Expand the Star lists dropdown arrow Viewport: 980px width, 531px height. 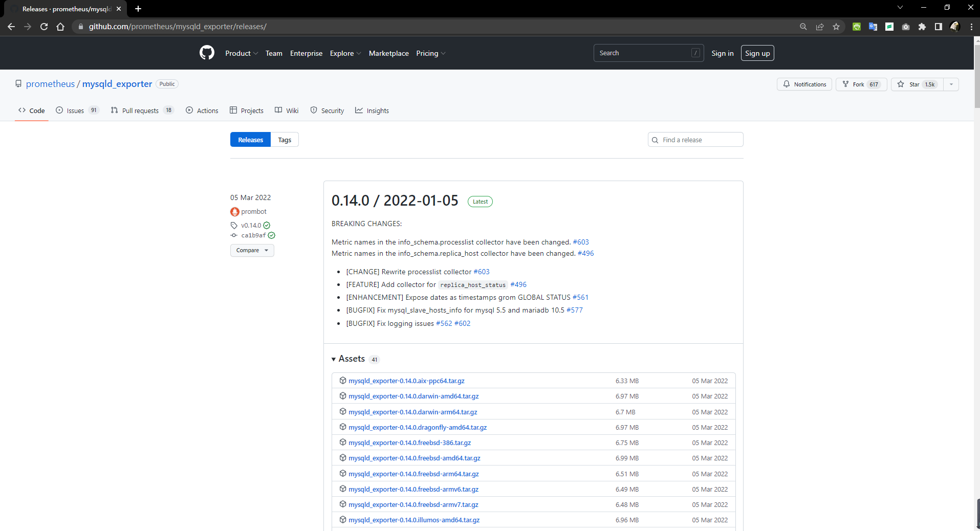pyautogui.click(x=951, y=84)
